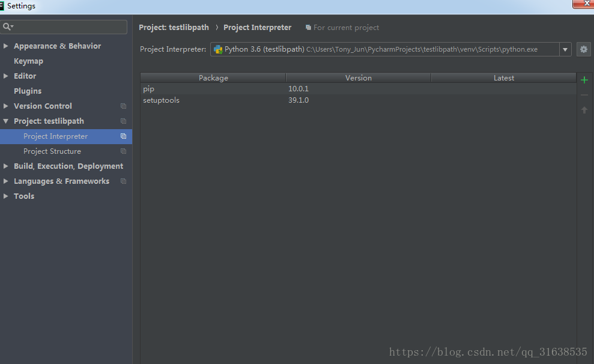
Task: Sort by the Latest column header
Action: (503, 77)
